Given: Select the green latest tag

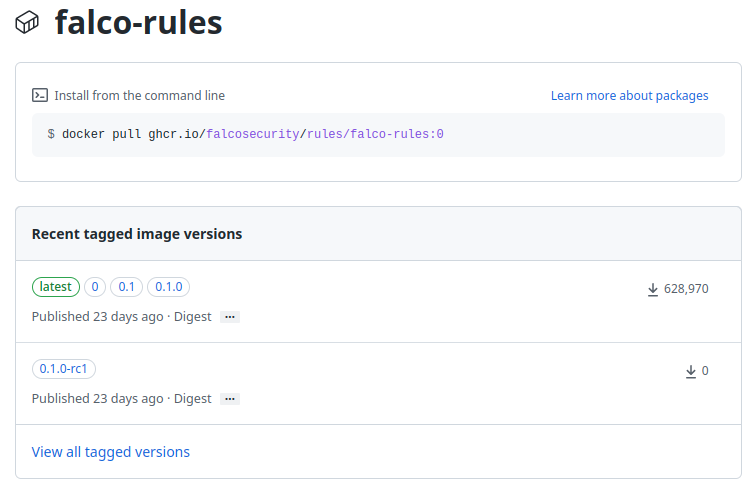Looking at the screenshot, I should (56, 287).
